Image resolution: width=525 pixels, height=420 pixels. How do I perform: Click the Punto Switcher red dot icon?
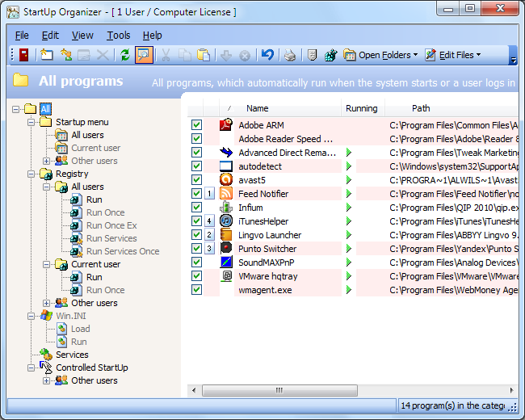click(226, 248)
